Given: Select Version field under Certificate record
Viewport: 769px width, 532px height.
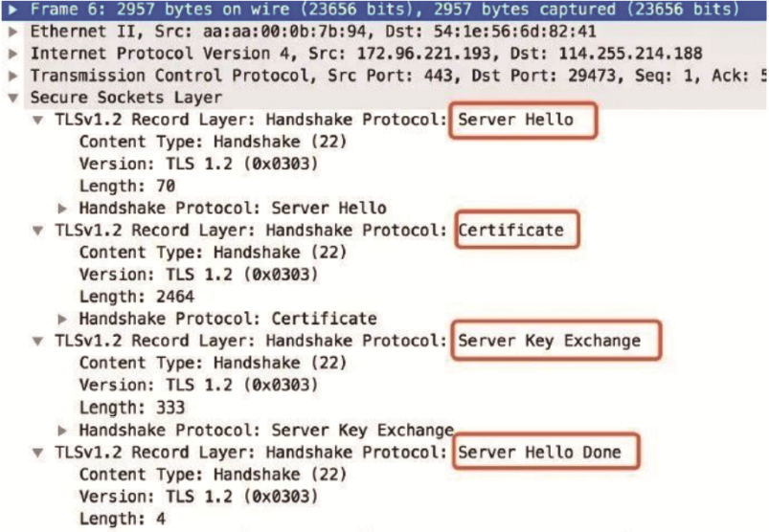Looking at the screenshot, I should (198, 275).
